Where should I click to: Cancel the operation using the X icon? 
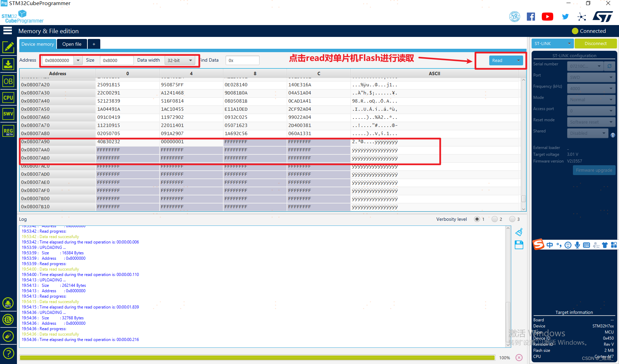(x=519, y=358)
